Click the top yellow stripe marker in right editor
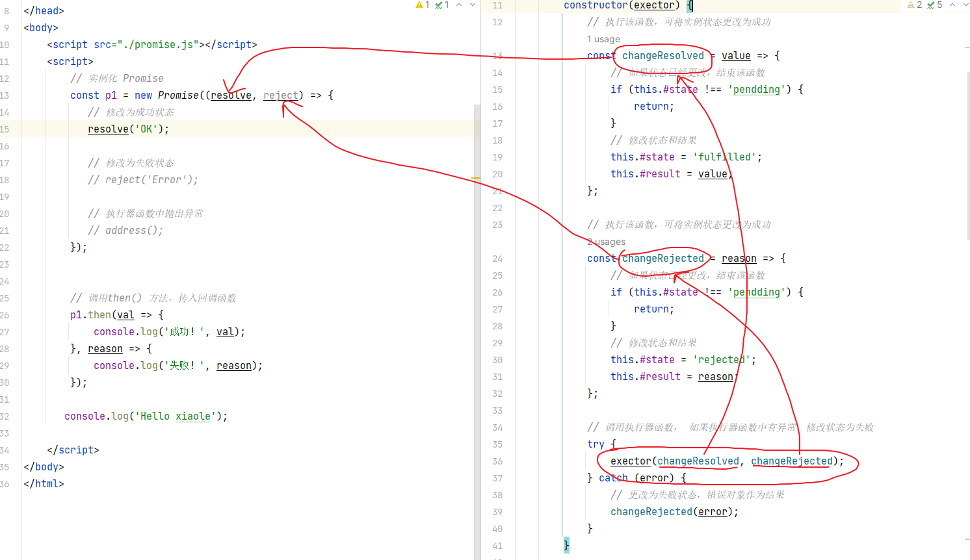The image size is (970, 560). click(967, 47)
